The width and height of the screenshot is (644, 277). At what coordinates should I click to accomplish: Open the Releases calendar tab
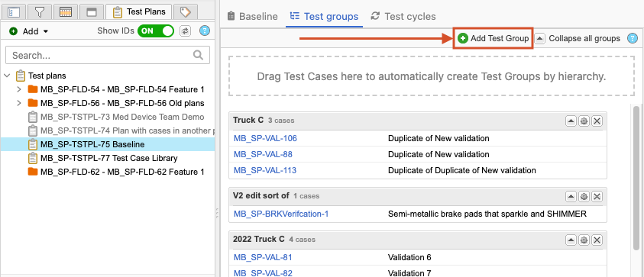(x=66, y=12)
